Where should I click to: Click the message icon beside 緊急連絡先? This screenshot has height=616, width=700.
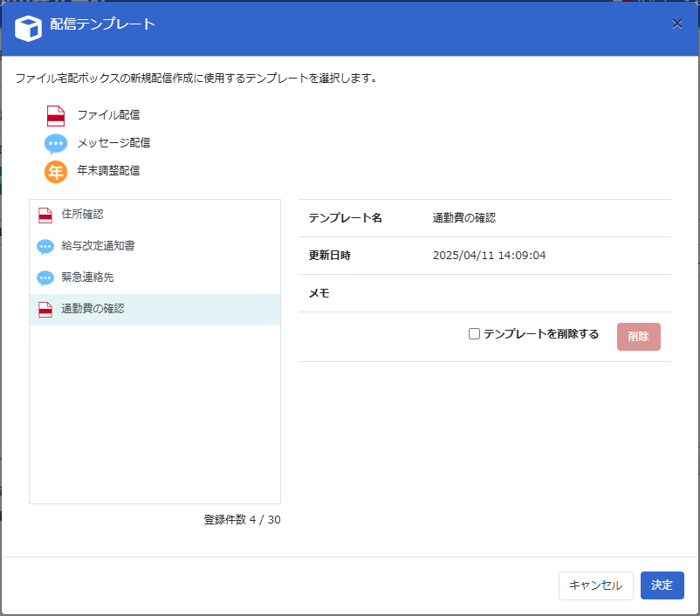(x=45, y=278)
